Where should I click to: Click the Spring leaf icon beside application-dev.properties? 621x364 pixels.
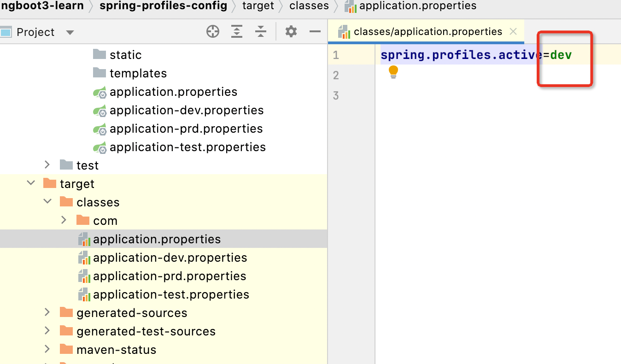coord(100,110)
